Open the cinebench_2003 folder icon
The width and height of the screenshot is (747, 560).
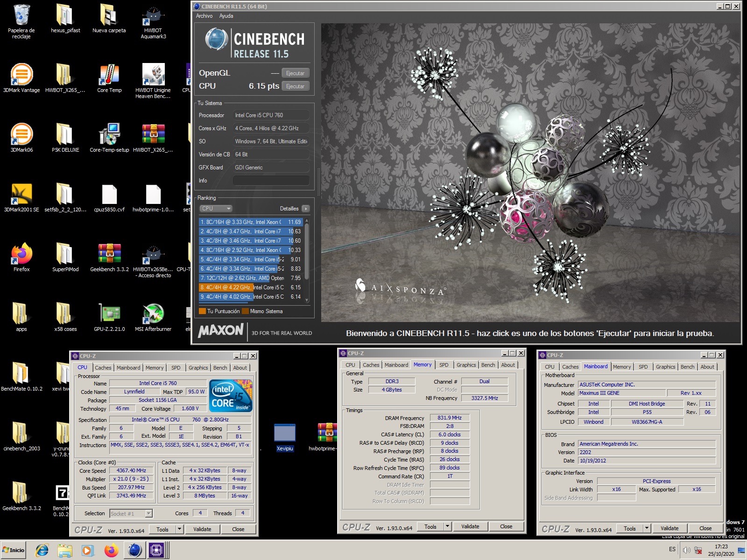[x=21, y=436]
